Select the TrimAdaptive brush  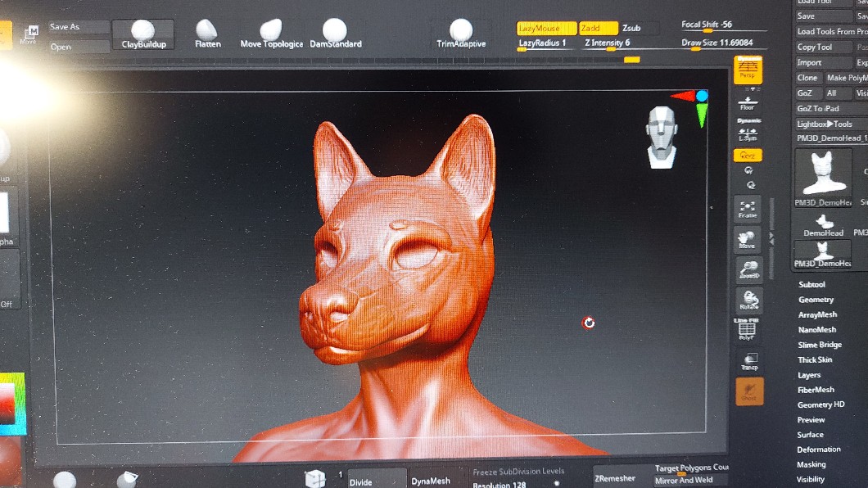click(x=461, y=34)
